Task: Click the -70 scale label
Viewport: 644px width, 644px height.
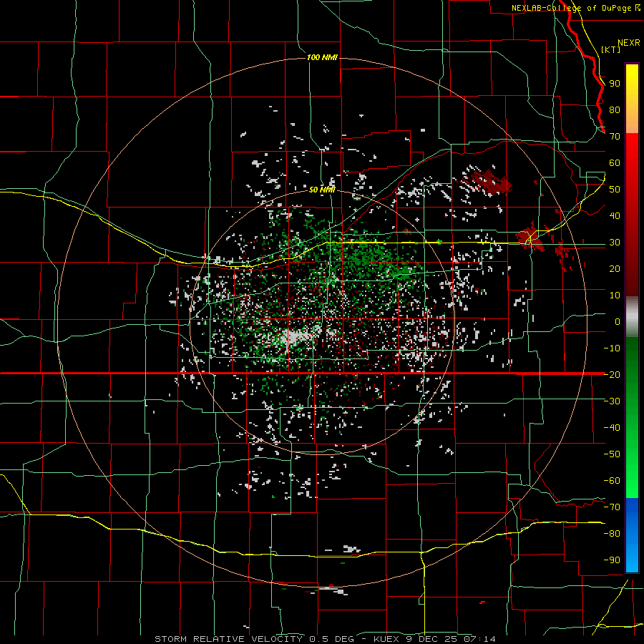Action: 612,507
